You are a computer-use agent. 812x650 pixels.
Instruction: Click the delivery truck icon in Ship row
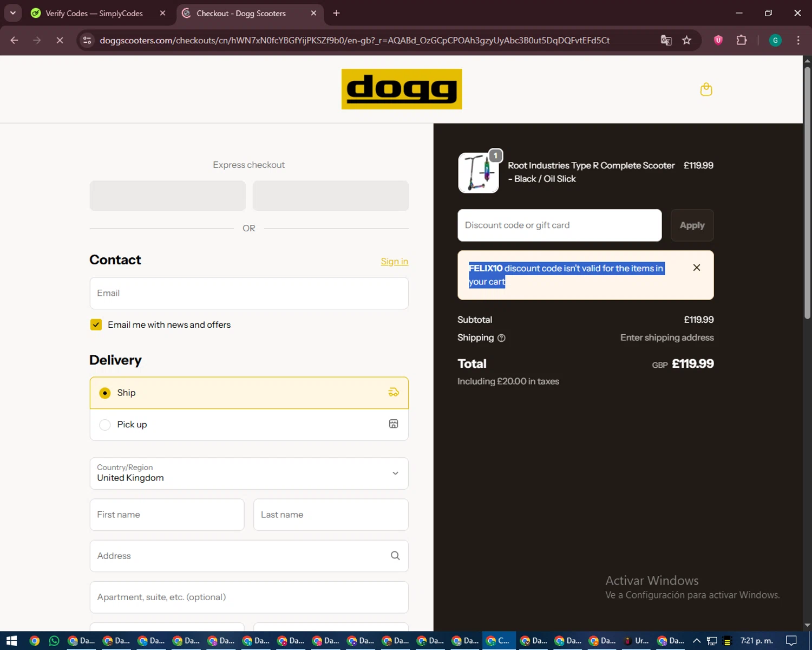(x=394, y=393)
